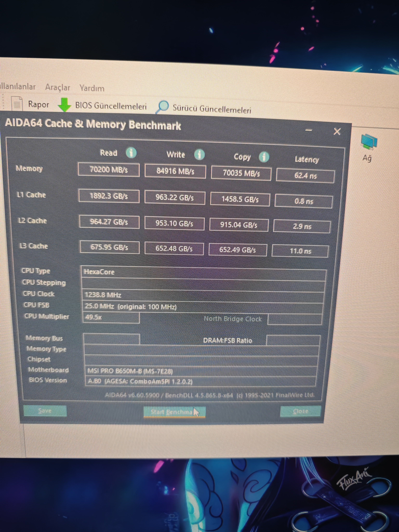Select L1 Cache copy 1458.5 GB/s

pos(240,199)
